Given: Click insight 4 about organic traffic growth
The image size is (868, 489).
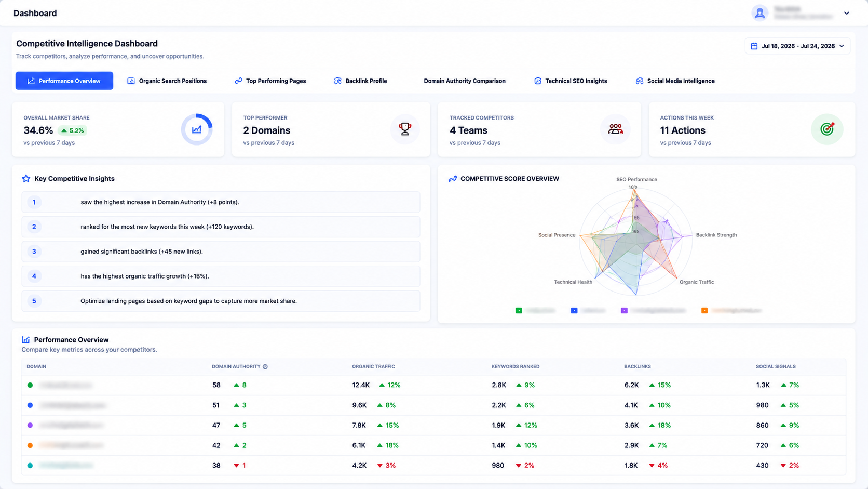Looking at the screenshot, I should pos(221,276).
